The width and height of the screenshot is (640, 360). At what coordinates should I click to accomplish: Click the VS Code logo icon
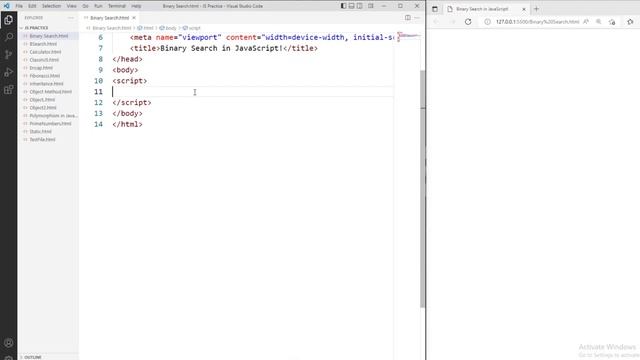7,6
